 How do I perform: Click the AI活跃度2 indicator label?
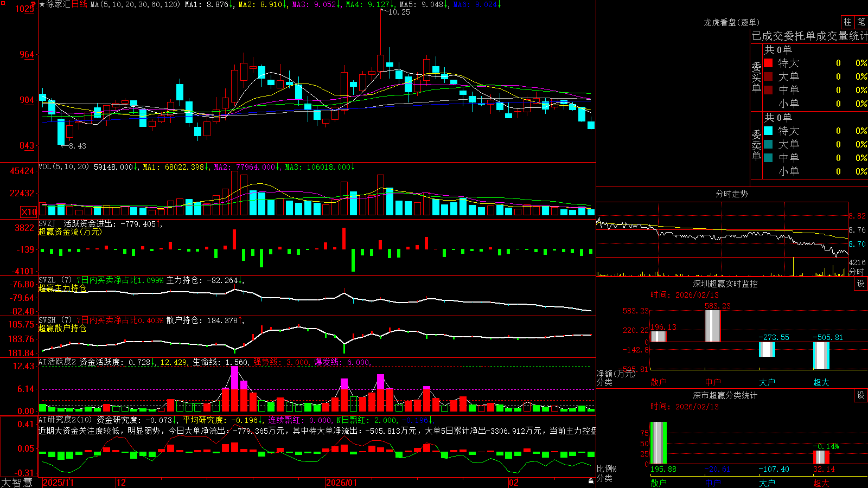[x=58, y=362]
